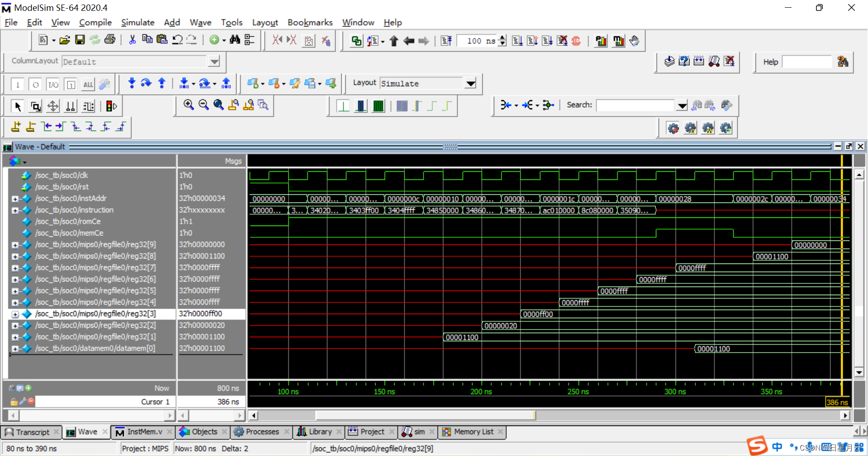Select the /soc_tb/soc0/romCe signal row

click(68, 221)
